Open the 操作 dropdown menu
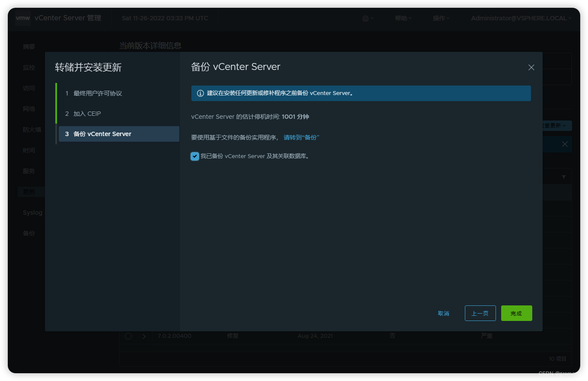This screenshot has height=381, width=588. pyautogui.click(x=441, y=18)
